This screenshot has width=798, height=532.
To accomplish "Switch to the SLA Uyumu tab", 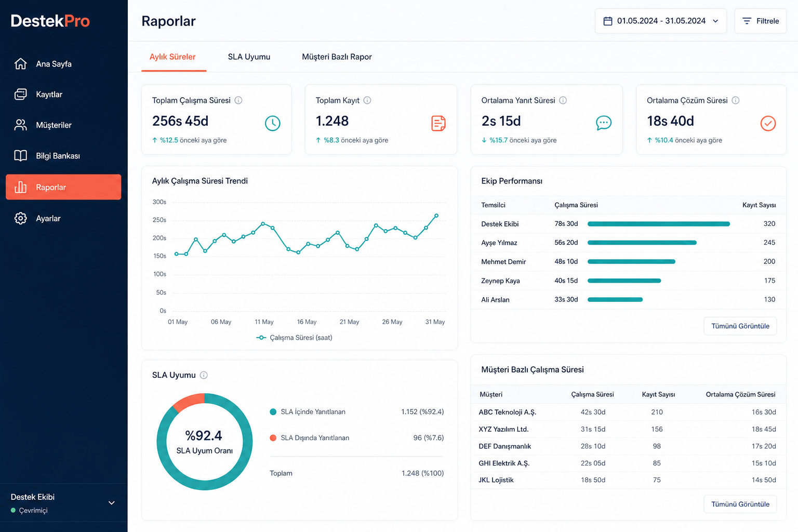I will [x=249, y=57].
